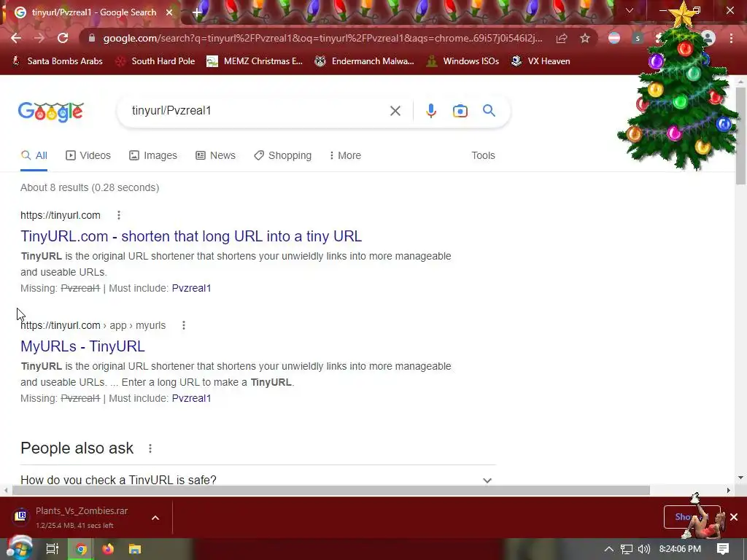
Task: Share this page via address bar icon
Action: coord(562,38)
